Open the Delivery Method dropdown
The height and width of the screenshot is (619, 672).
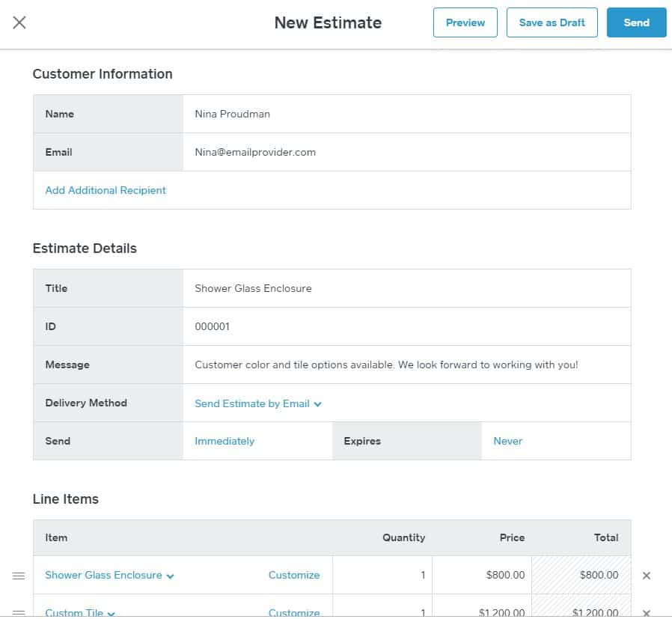258,403
